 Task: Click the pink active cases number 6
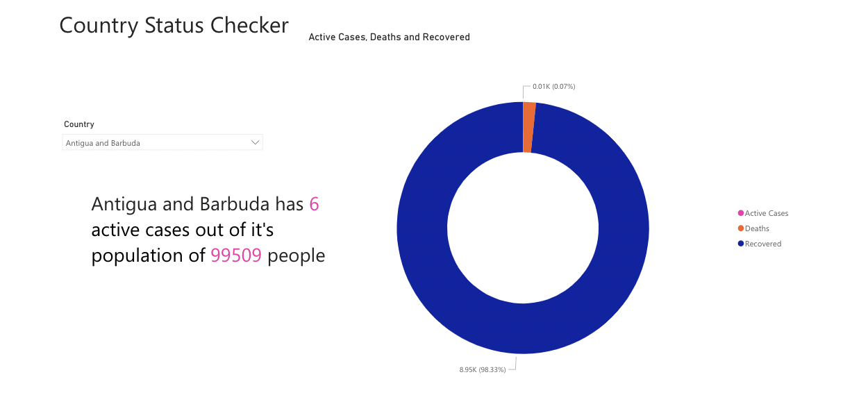point(314,204)
